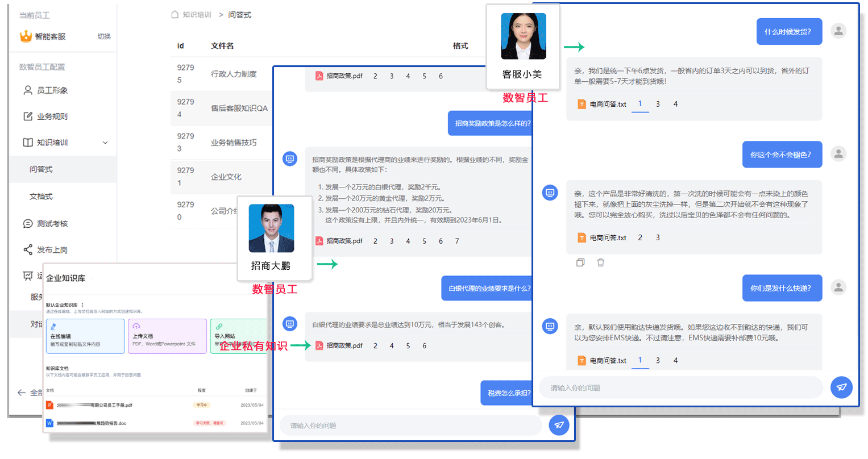This screenshot has height=459, width=868.
Task: Open 电商问答.txt in the 发货 reply
Action: [x=602, y=105]
